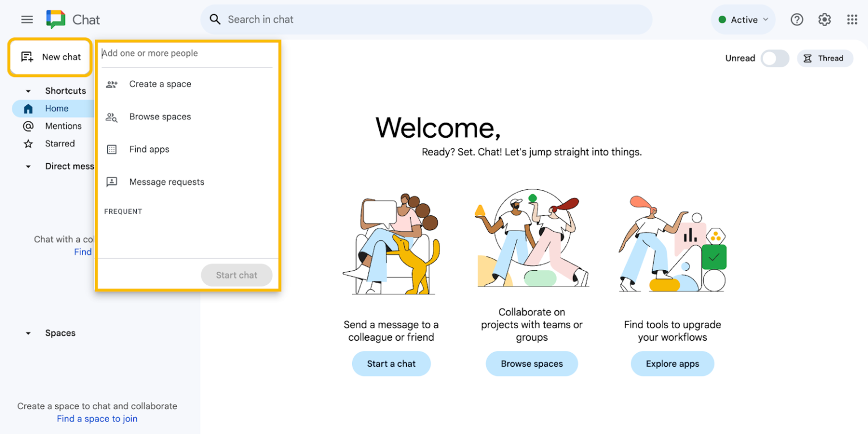
Task: Toggle the Thread view pill
Action: (825, 58)
